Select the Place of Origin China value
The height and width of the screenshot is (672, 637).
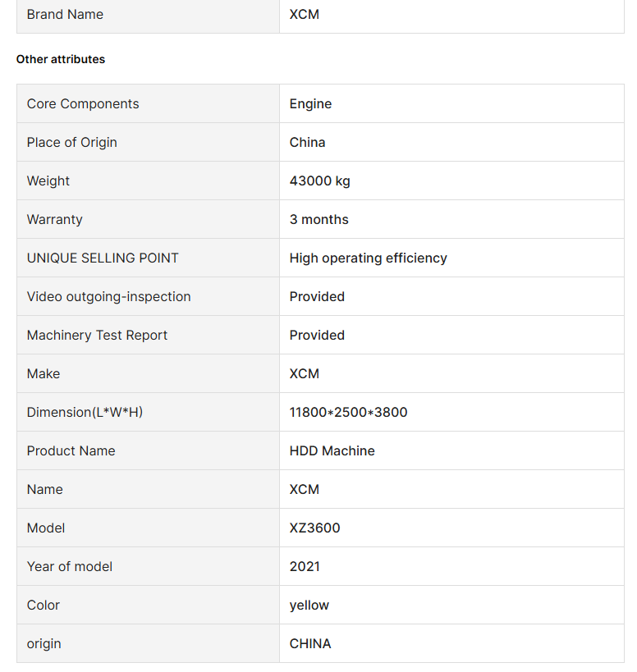(x=307, y=142)
